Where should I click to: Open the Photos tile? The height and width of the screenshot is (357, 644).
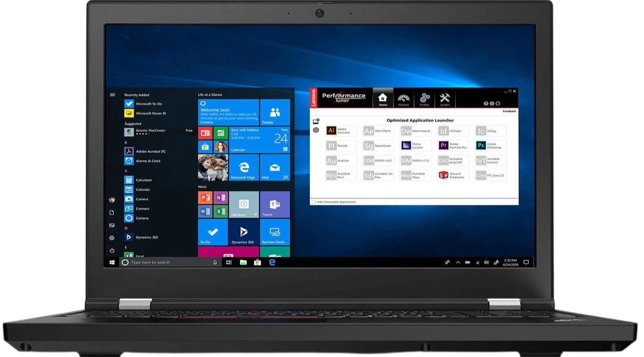(213, 167)
